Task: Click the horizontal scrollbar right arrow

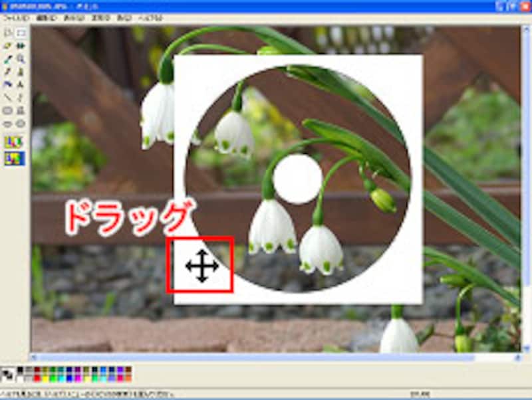Action: pos(518,357)
